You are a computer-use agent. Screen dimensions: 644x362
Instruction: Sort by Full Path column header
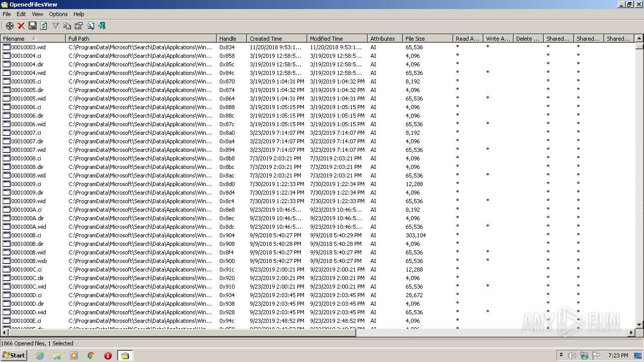coord(141,38)
